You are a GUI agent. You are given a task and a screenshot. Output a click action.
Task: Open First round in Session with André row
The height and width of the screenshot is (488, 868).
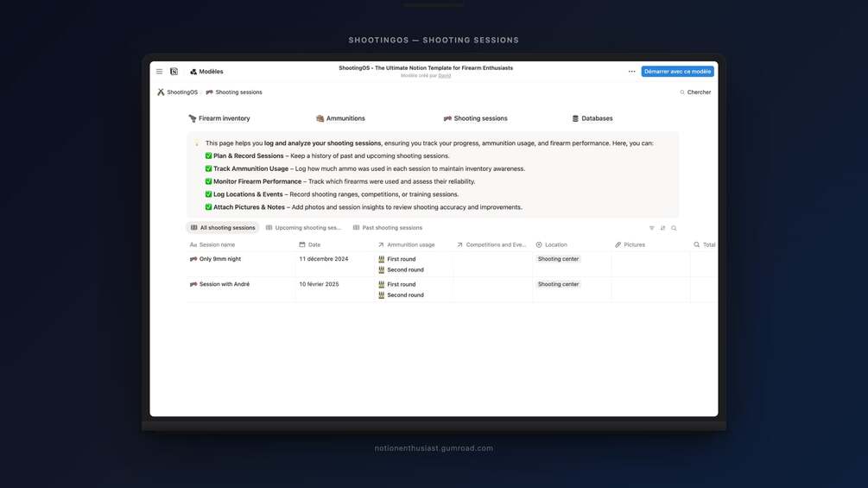coord(397,284)
